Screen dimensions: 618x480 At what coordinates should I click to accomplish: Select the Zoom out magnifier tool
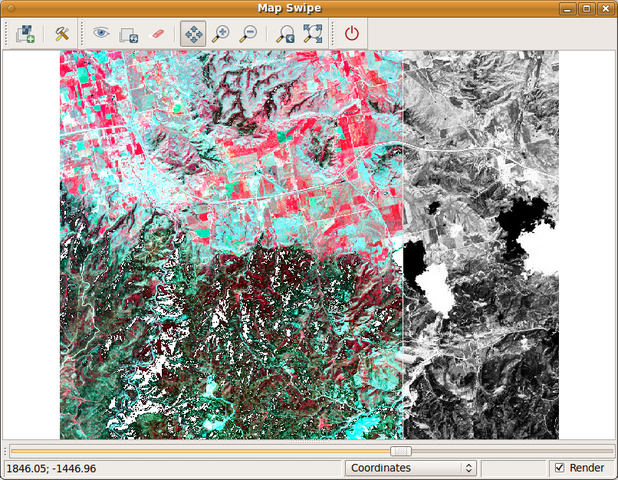click(249, 33)
